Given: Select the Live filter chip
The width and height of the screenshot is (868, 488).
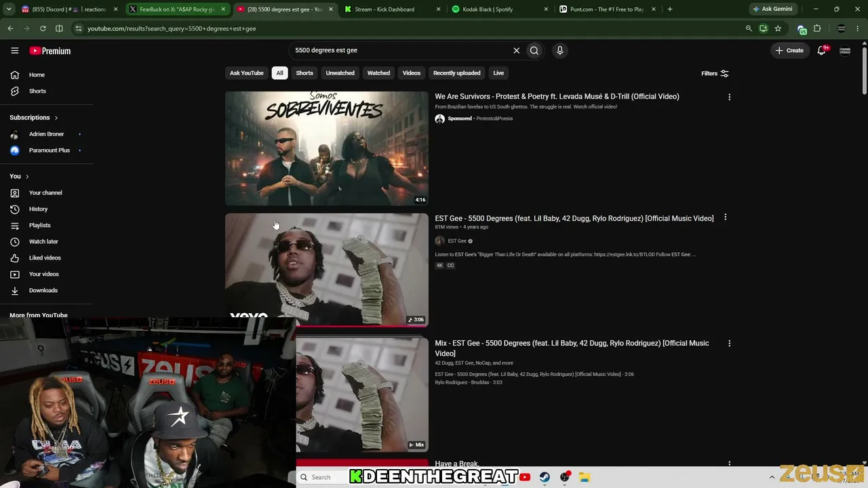Looking at the screenshot, I should pyautogui.click(x=498, y=73).
